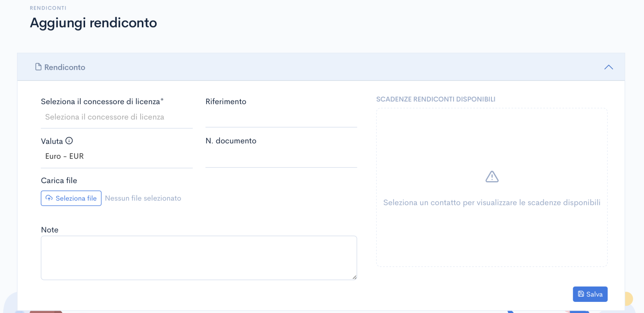Image resolution: width=644 pixels, height=313 pixels.
Task: Click the Rendiconto document icon
Action: pyautogui.click(x=38, y=67)
